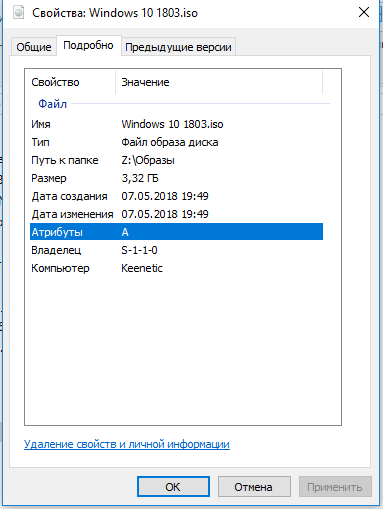Click the ISO file icon in title bar
The height and width of the screenshot is (509, 383).
click(18, 13)
